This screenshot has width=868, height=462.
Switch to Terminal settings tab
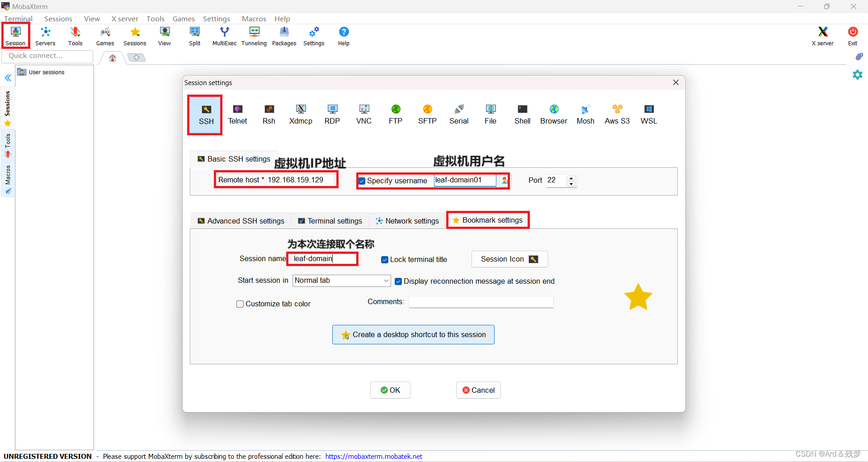pyautogui.click(x=330, y=221)
